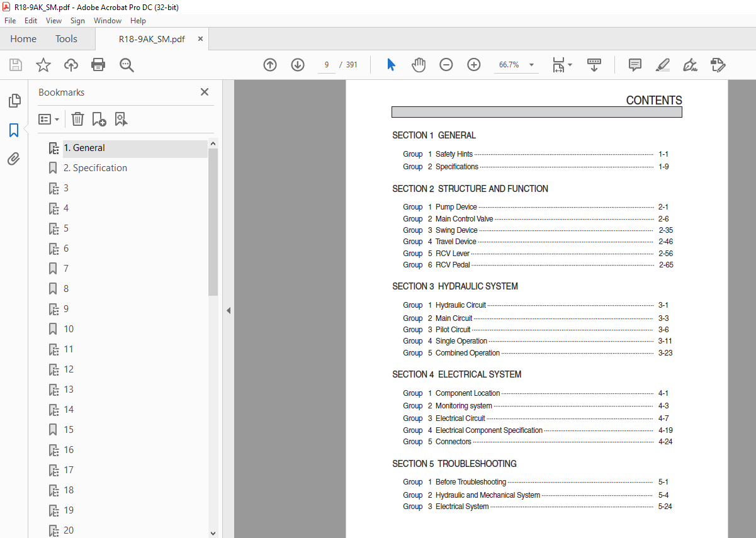
Task: Click 'Before Troubleshooting' contents entry
Action: pyautogui.click(x=471, y=482)
